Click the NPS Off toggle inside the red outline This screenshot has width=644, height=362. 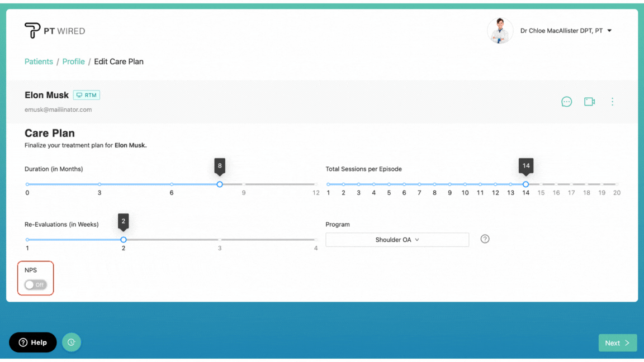(x=35, y=284)
